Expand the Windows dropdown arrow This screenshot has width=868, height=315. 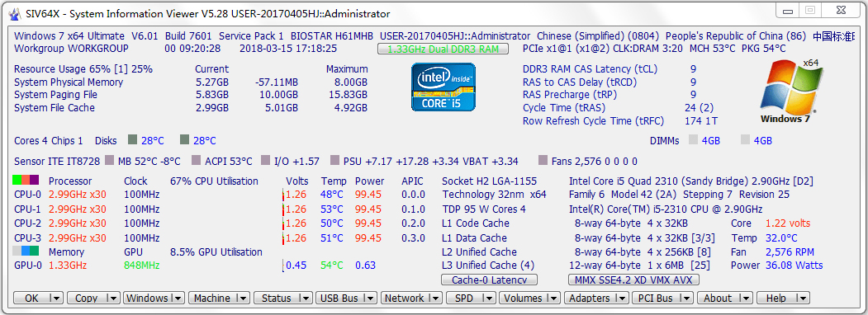(x=178, y=298)
